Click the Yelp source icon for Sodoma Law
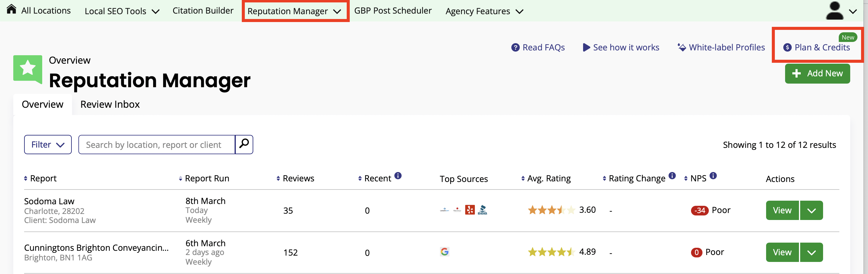The height and width of the screenshot is (274, 868). coord(470,210)
